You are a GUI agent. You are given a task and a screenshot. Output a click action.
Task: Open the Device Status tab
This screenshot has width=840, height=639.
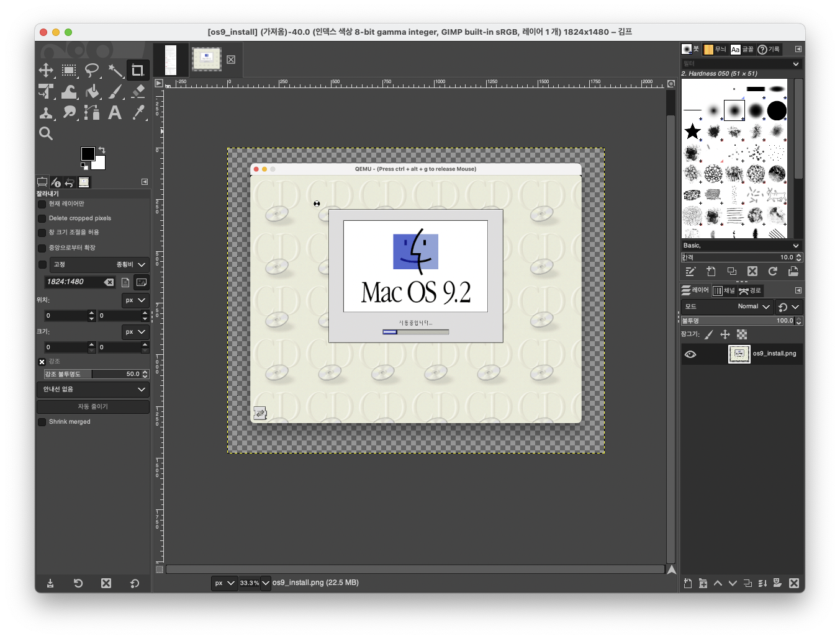(x=56, y=182)
